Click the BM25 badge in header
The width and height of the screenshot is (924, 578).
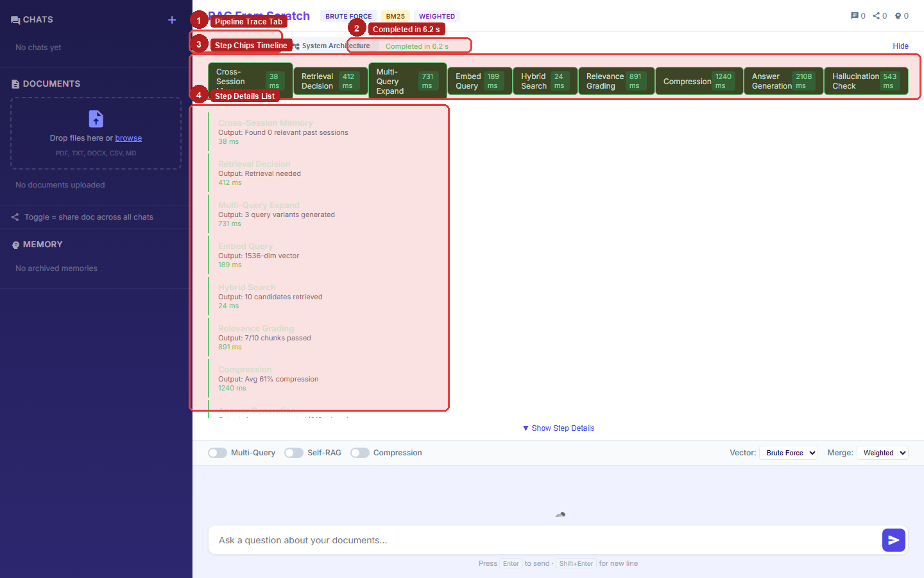tap(395, 16)
